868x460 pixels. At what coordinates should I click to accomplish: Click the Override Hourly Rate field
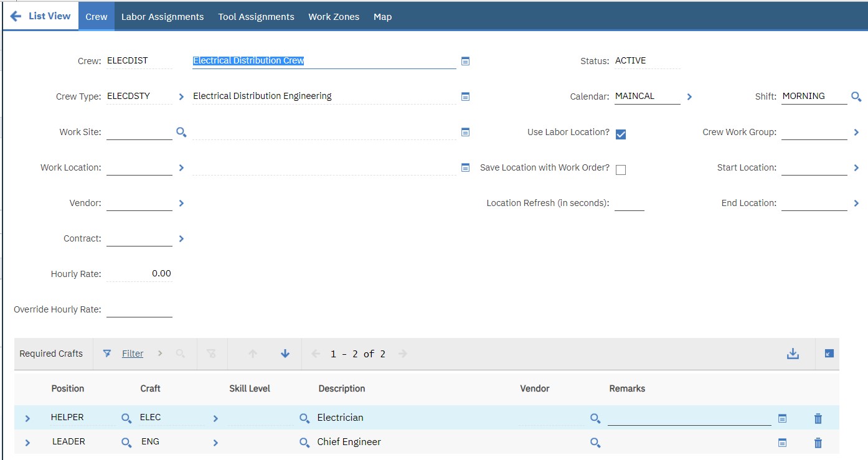[138, 309]
